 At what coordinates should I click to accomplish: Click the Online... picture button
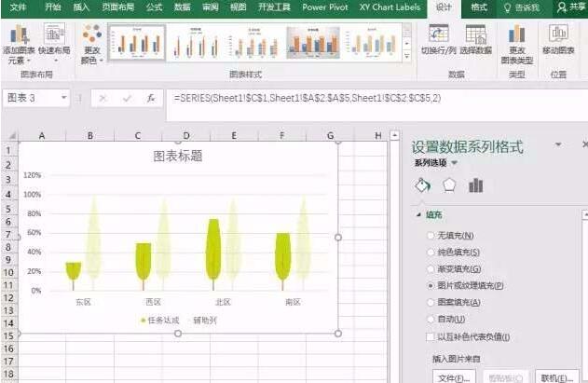click(x=557, y=377)
